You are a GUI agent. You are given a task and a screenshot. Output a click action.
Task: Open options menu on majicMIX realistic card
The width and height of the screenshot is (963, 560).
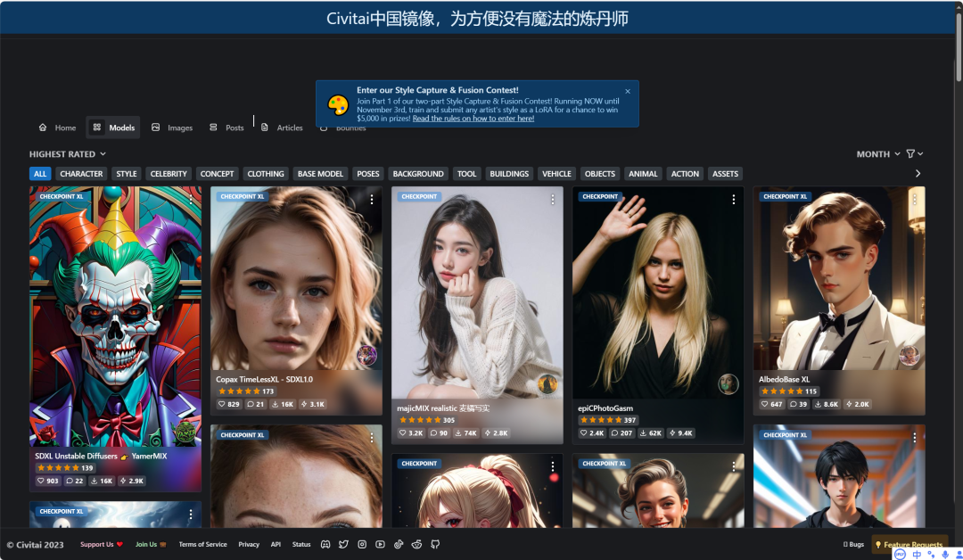pyautogui.click(x=553, y=200)
